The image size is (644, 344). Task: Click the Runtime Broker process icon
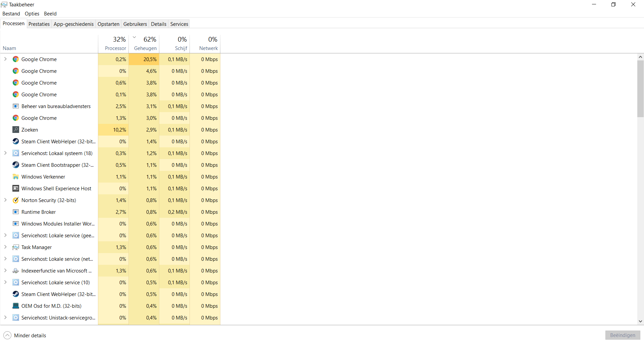(16, 212)
